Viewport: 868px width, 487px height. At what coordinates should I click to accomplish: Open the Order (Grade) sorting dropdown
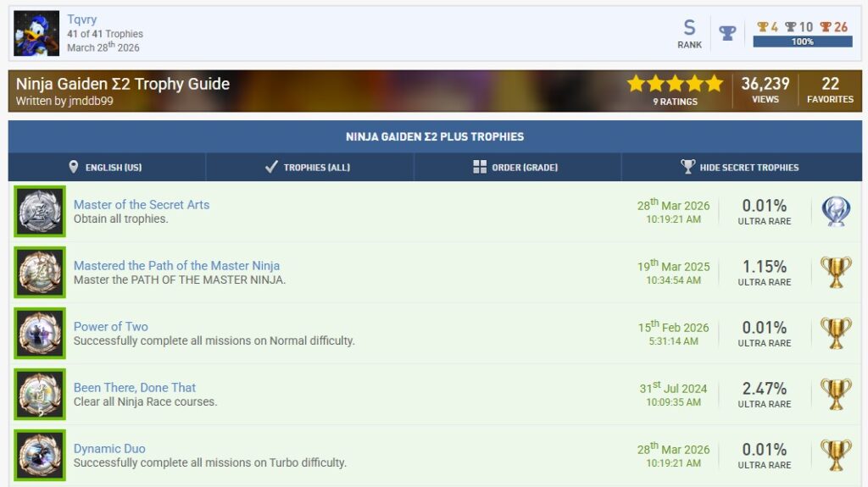coord(516,168)
